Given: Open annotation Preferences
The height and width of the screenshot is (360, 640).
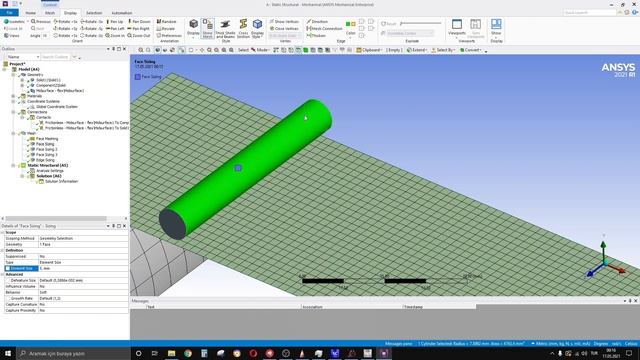Looking at the screenshot, I should [169, 36].
